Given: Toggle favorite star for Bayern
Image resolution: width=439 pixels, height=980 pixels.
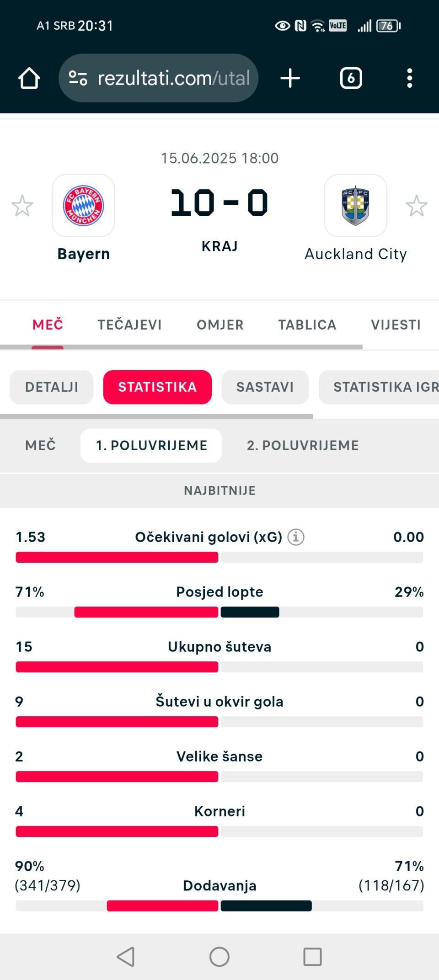Looking at the screenshot, I should pos(22,206).
